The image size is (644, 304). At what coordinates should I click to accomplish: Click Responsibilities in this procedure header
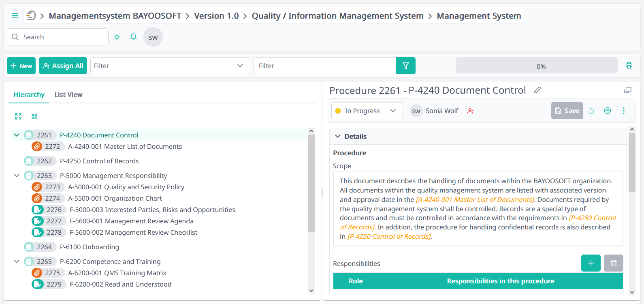[x=501, y=281]
